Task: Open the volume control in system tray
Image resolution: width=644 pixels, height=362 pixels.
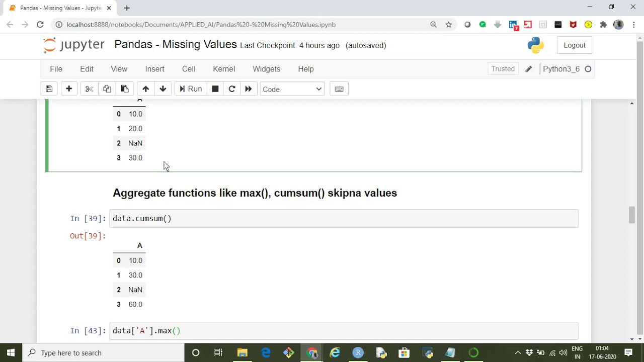Action: pos(563,352)
